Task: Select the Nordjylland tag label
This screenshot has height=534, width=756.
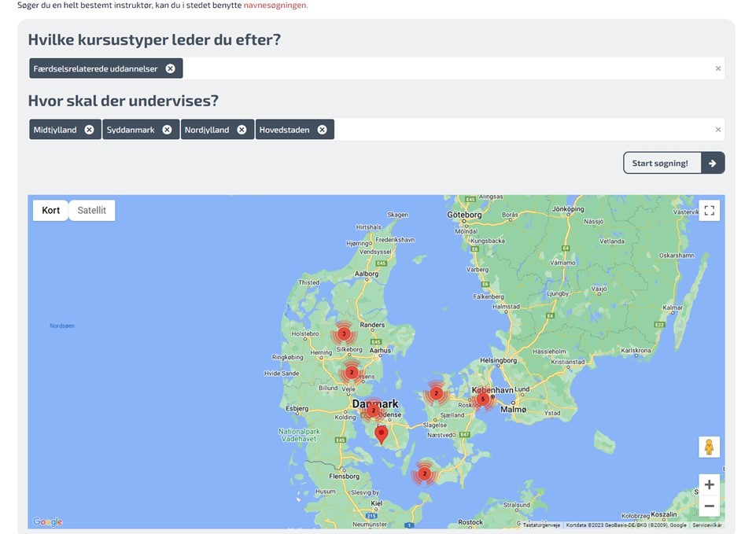Action: (x=207, y=130)
